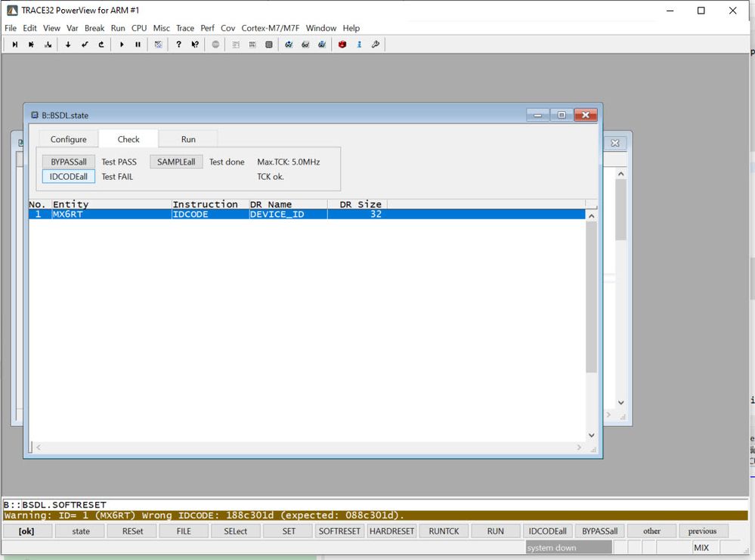
Task: Click the single Step toolbar icon
Action: point(15,45)
